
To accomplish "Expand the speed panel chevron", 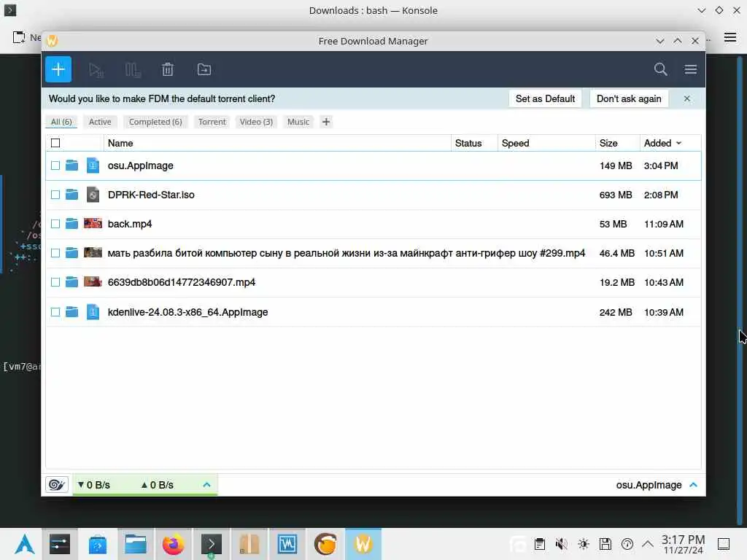I will (206, 485).
